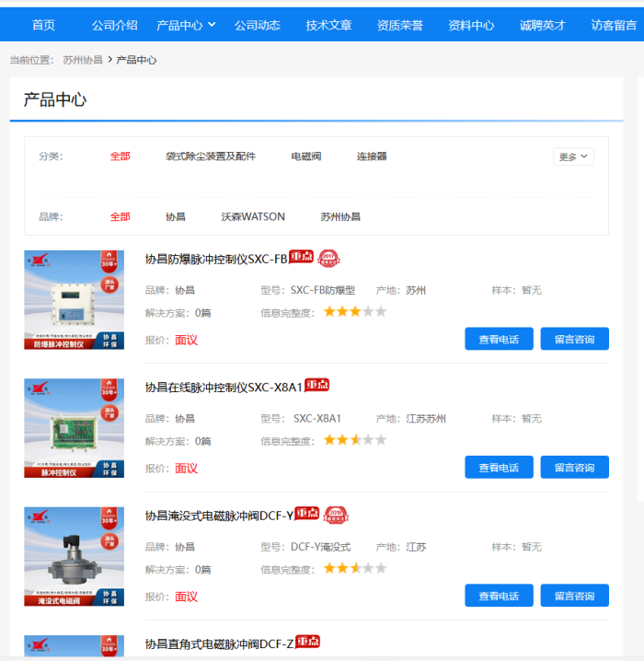Viewport: 644px width, 661px height.
Task: Click the 重点 badge beside DCF-Z title
Action: 307,642
